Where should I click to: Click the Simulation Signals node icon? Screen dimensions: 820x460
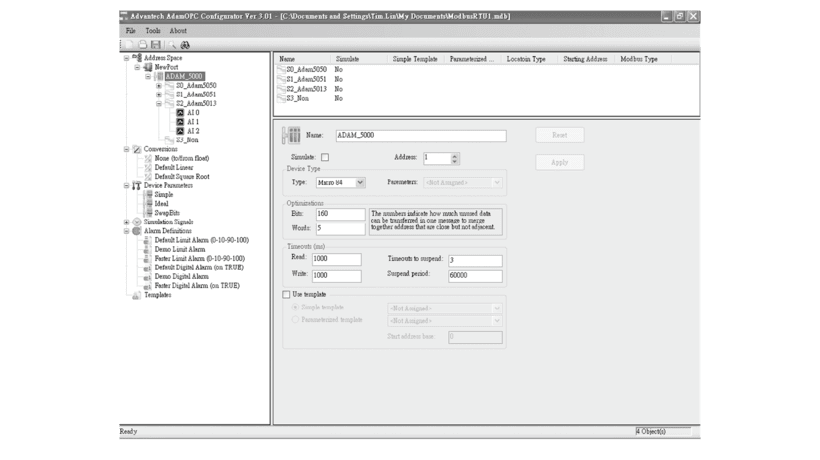[x=137, y=222]
